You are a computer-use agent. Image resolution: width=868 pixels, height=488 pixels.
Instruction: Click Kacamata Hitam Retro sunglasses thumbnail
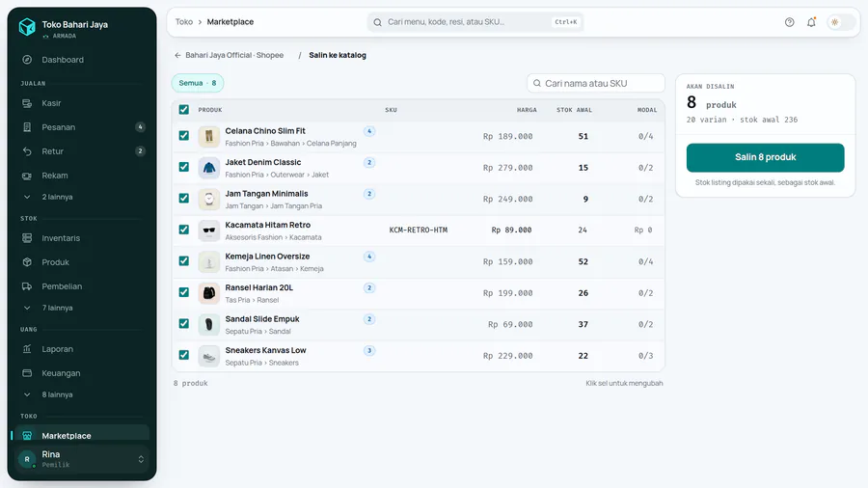(209, 230)
